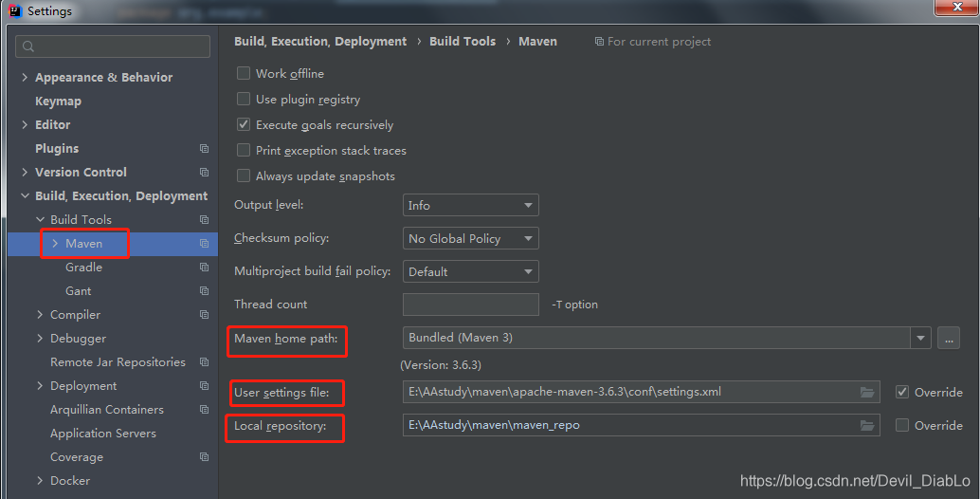Click Build Tools breadcrumb
Screen dimensions: 980x499
(x=463, y=42)
